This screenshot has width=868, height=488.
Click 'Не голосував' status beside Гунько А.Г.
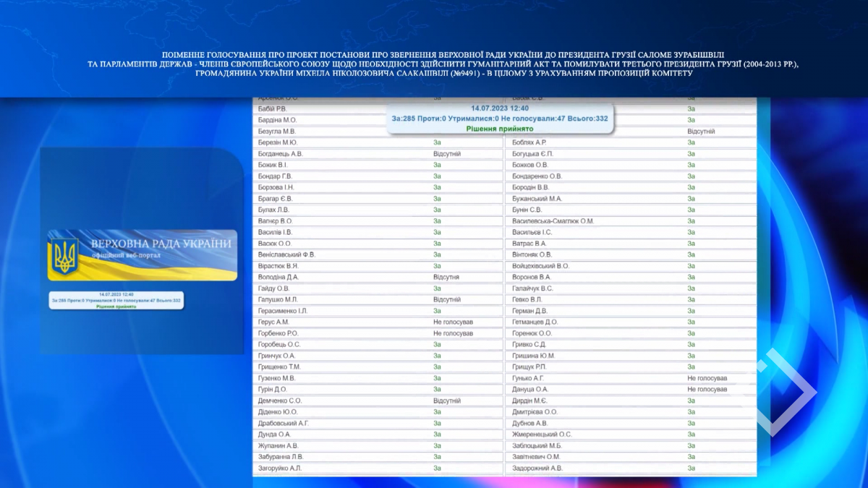pos(707,378)
